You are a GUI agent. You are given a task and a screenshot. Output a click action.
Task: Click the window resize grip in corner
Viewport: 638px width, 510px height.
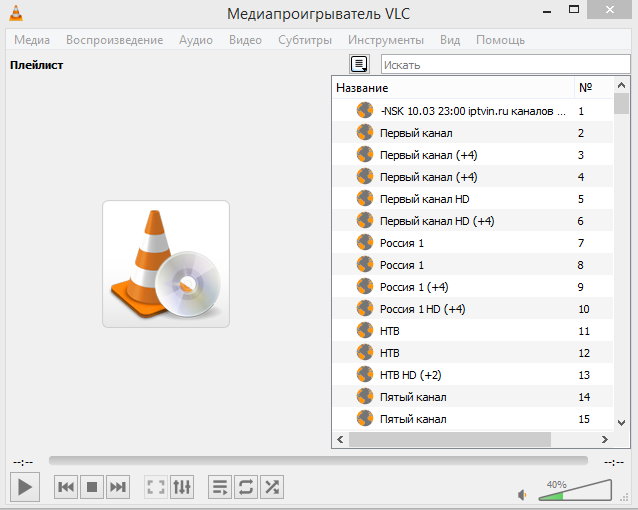[624, 497]
